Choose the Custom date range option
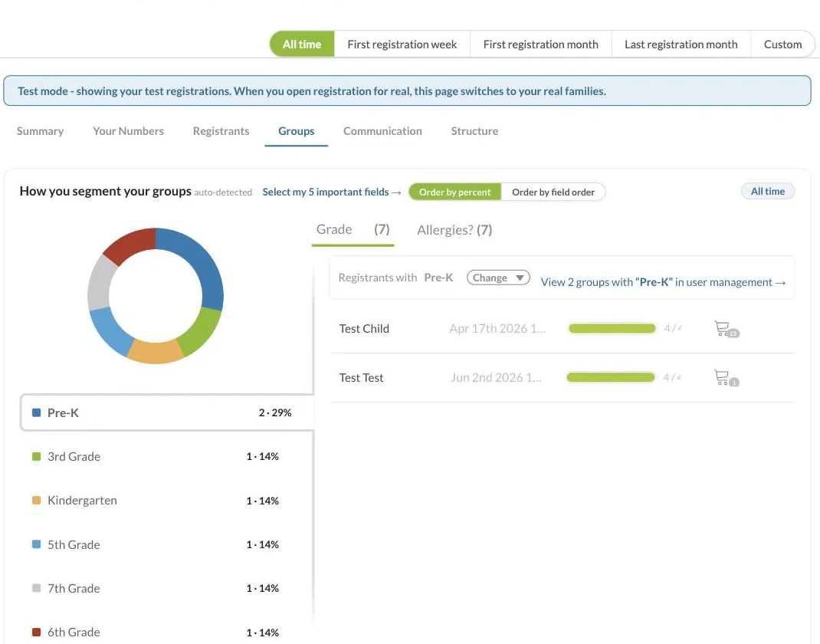The width and height of the screenshot is (820, 644). [x=782, y=44]
